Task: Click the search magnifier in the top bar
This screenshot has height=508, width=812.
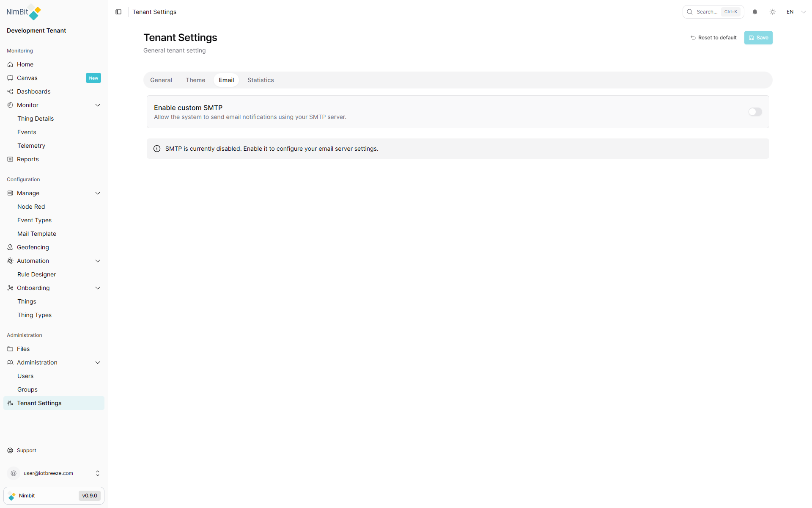Action: pyautogui.click(x=689, y=12)
